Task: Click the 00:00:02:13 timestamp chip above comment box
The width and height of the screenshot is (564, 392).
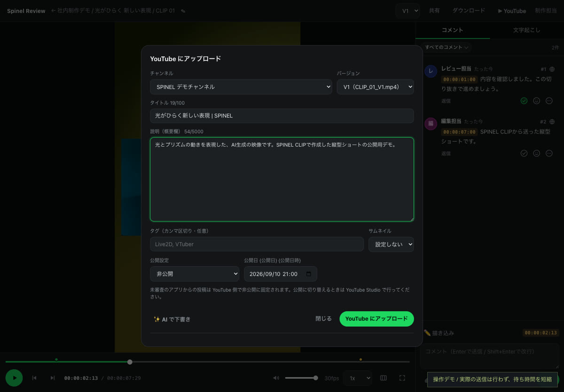Action: [540, 333]
